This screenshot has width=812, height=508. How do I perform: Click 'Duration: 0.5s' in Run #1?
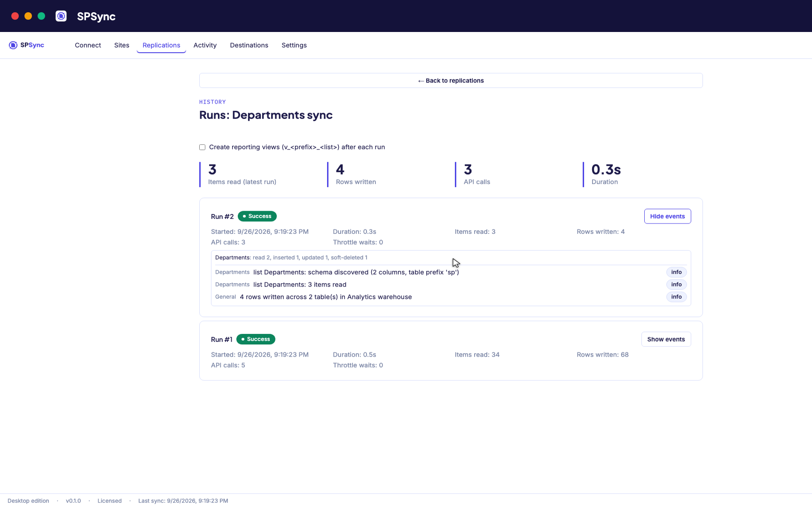coord(355,355)
